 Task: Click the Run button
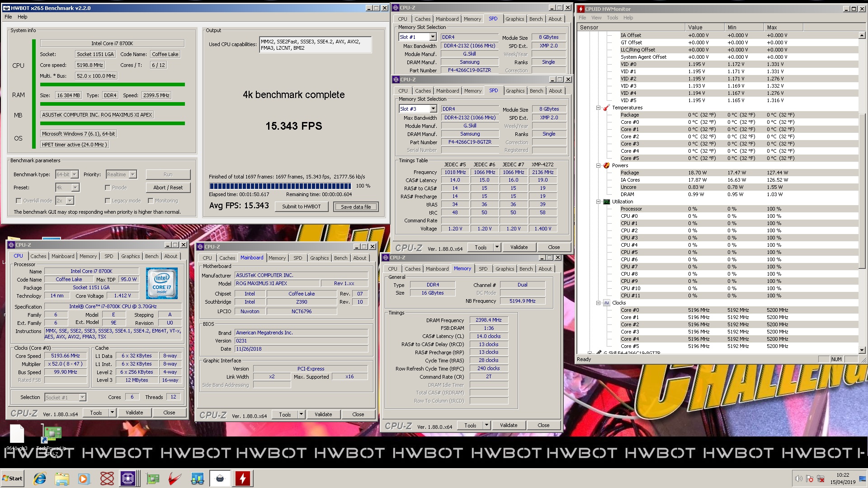[x=168, y=174]
